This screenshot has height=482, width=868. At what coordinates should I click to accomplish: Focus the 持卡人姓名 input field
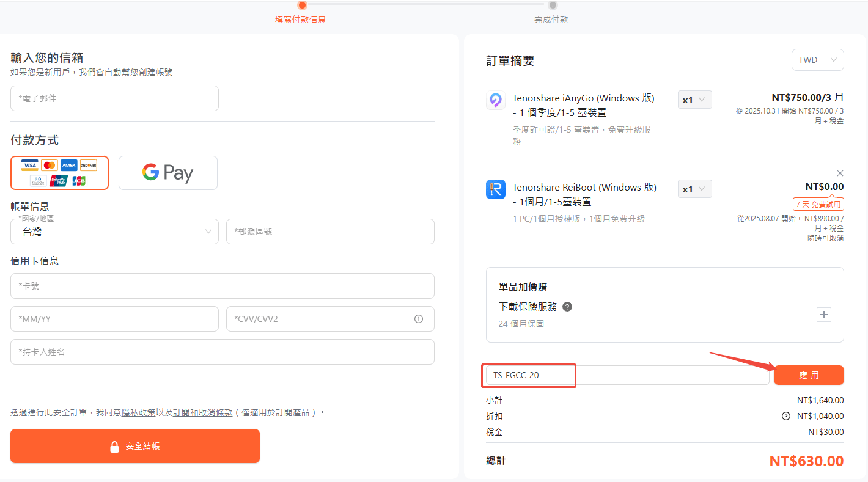click(223, 352)
